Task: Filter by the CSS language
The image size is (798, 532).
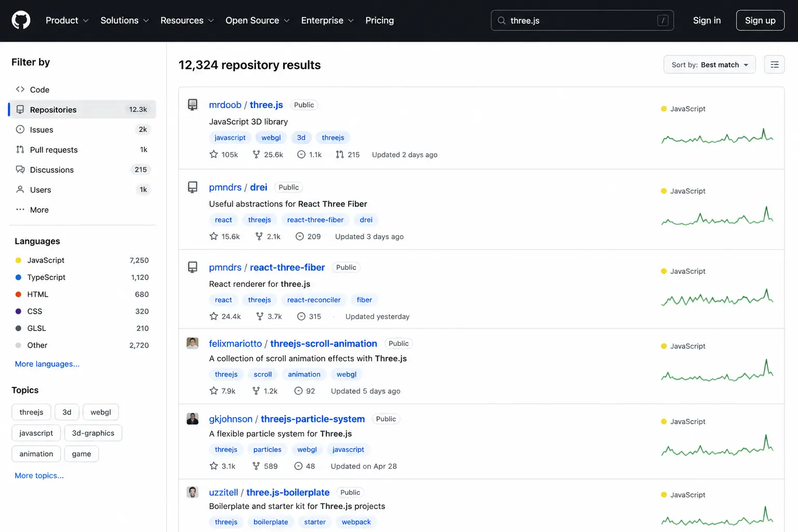Action: (x=82, y=311)
